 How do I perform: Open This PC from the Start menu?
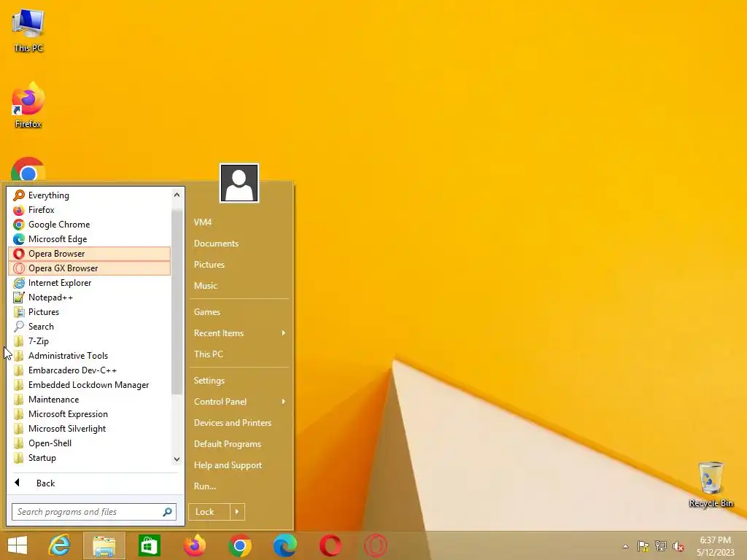click(239, 354)
